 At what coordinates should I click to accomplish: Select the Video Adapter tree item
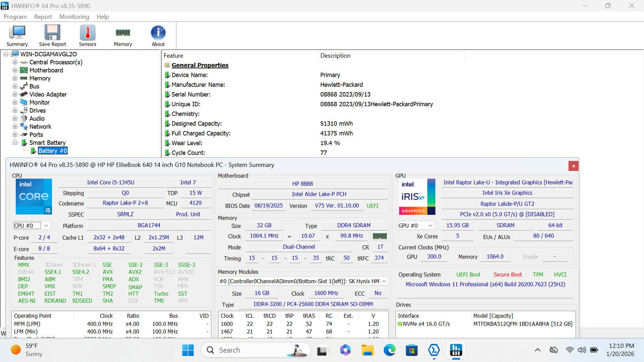point(48,95)
